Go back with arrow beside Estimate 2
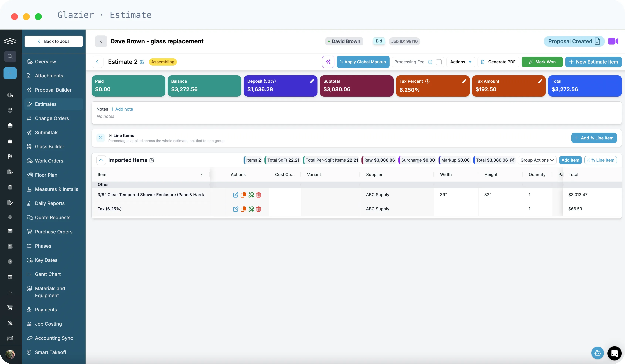The width and height of the screenshot is (625, 364). coord(97,62)
